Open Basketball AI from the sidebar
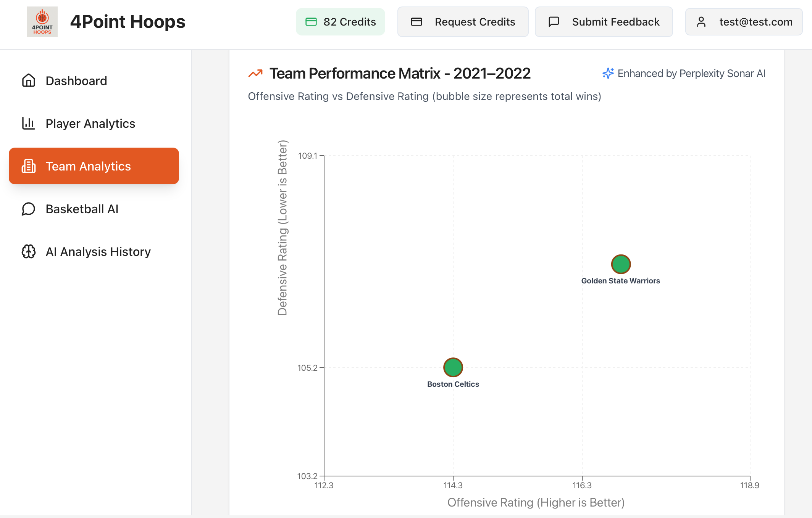812x518 pixels. tap(82, 209)
